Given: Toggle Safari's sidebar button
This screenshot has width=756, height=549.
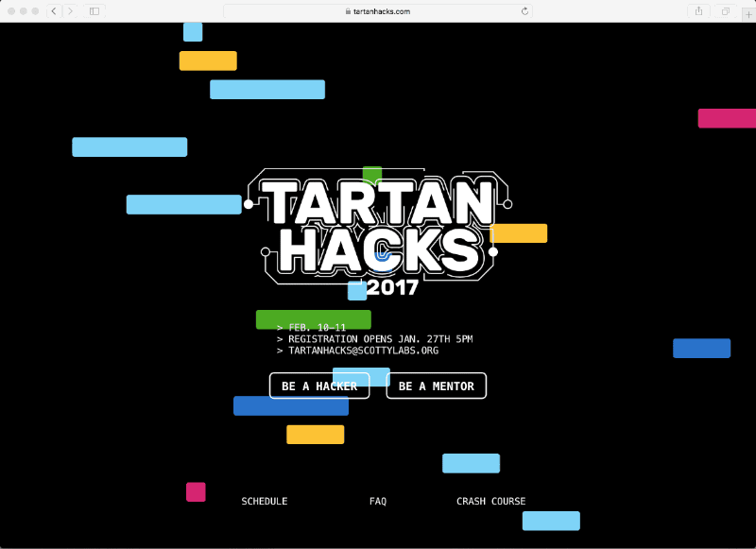Looking at the screenshot, I should pos(94,11).
